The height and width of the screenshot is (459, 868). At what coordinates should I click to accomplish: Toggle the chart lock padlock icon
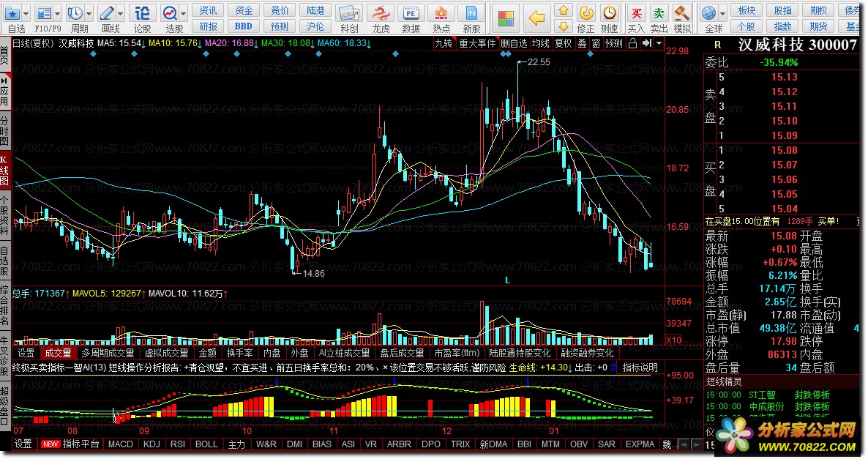point(633,43)
